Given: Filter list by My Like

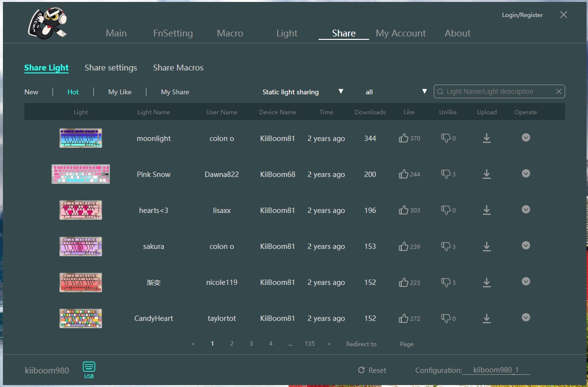Looking at the screenshot, I should click(120, 92).
